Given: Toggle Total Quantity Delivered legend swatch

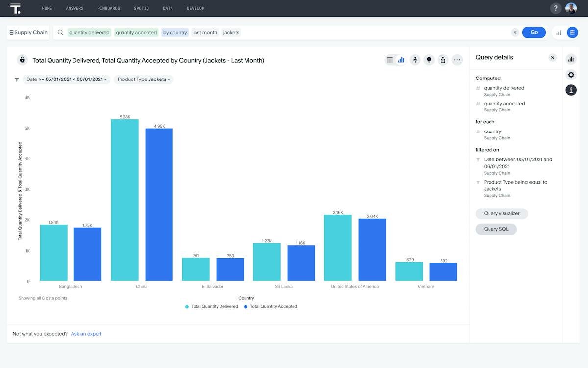Looking at the screenshot, I should click(x=187, y=307).
